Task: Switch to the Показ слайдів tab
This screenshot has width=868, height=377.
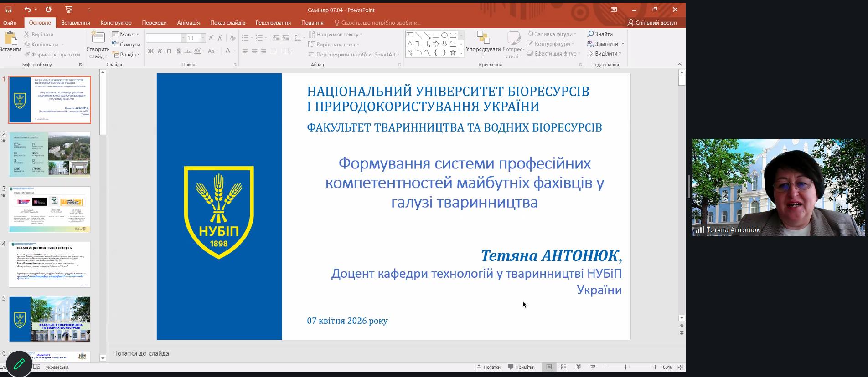Action: coord(227,23)
